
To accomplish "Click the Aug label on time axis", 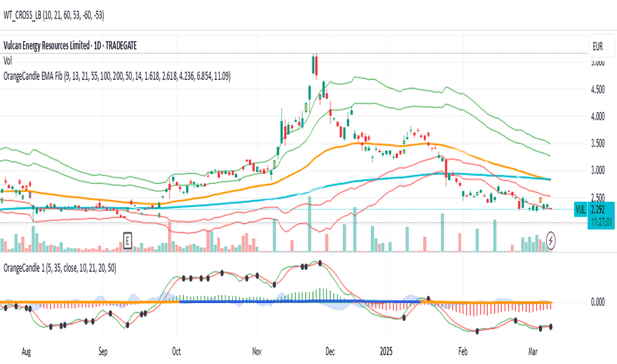I will click(x=26, y=351).
